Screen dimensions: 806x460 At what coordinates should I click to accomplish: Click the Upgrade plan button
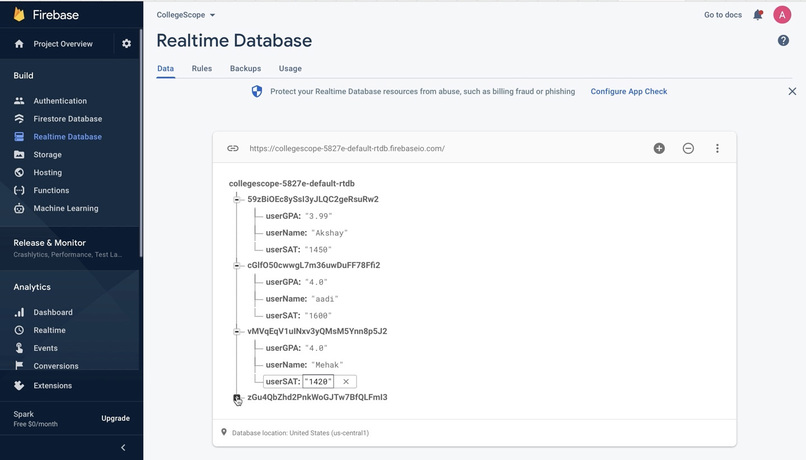115,418
